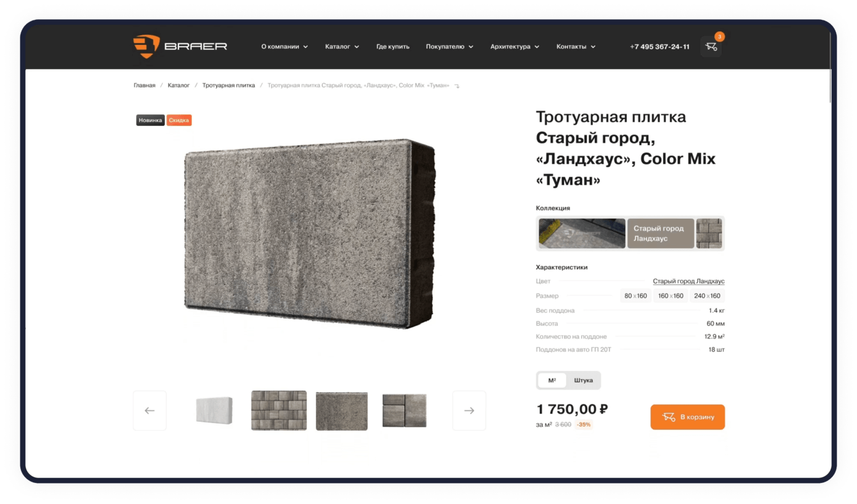857x504 pixels.
Task: Click the Тротуарная плитка breadcrumb
Action: pos(229,85)
